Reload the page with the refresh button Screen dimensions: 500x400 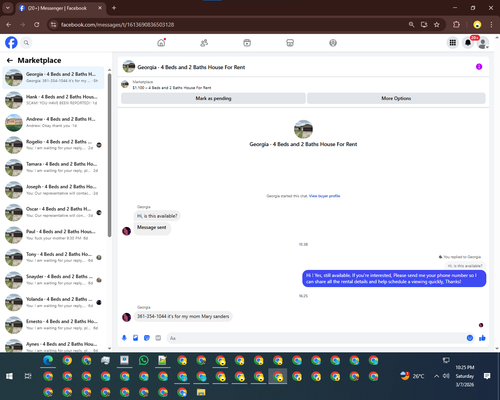point(37,25)
